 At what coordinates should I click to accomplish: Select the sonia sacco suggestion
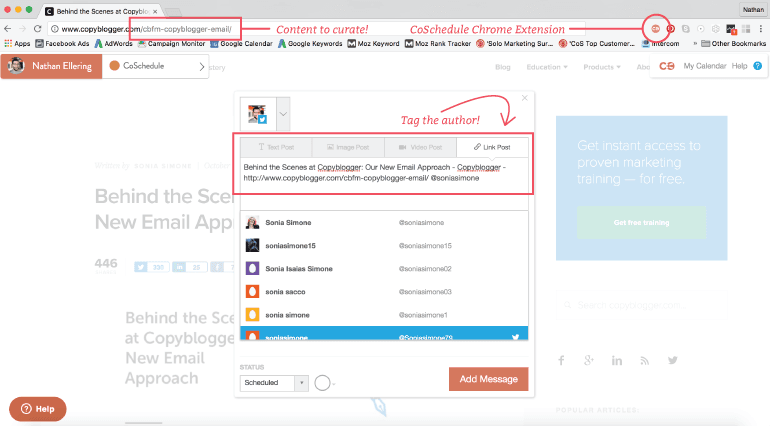(x=384, y=292)
